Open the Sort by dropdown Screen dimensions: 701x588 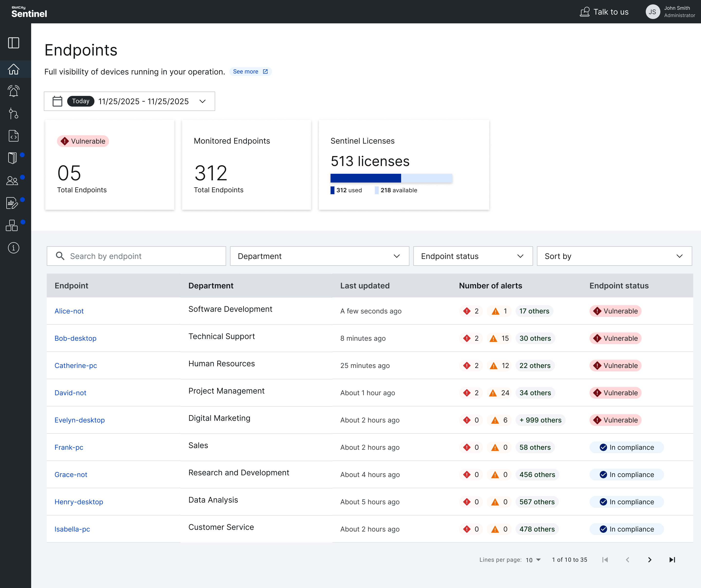pyautogui.click(x=614, y=256)
